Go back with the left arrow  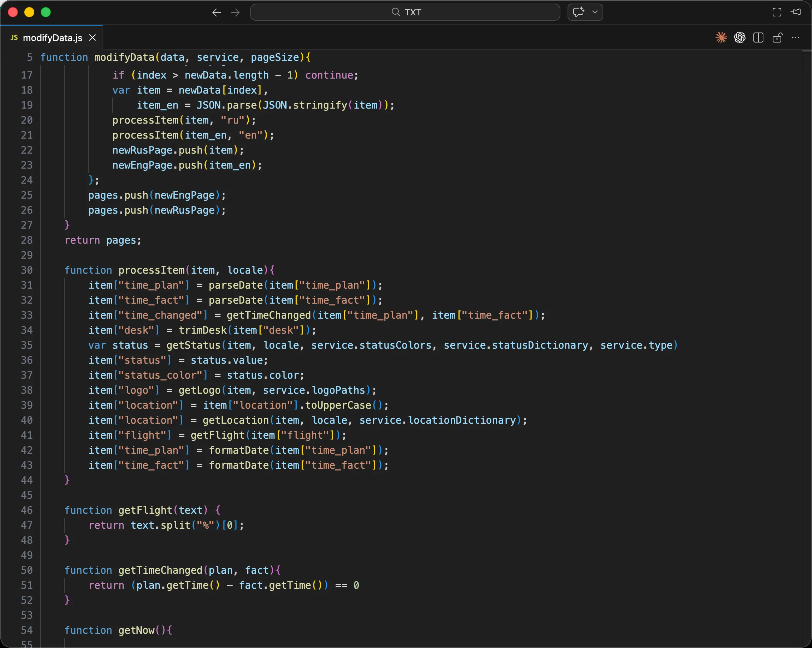pyautogui.click(x=216, y=13)
